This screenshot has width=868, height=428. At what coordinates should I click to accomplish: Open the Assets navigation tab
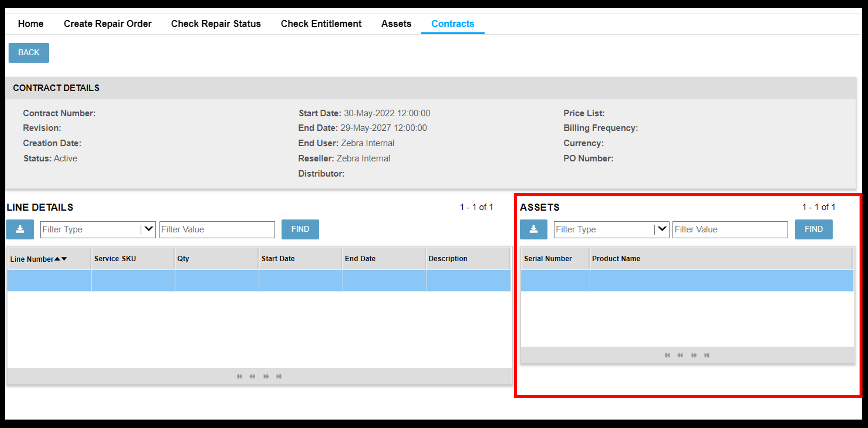[396, 23]
